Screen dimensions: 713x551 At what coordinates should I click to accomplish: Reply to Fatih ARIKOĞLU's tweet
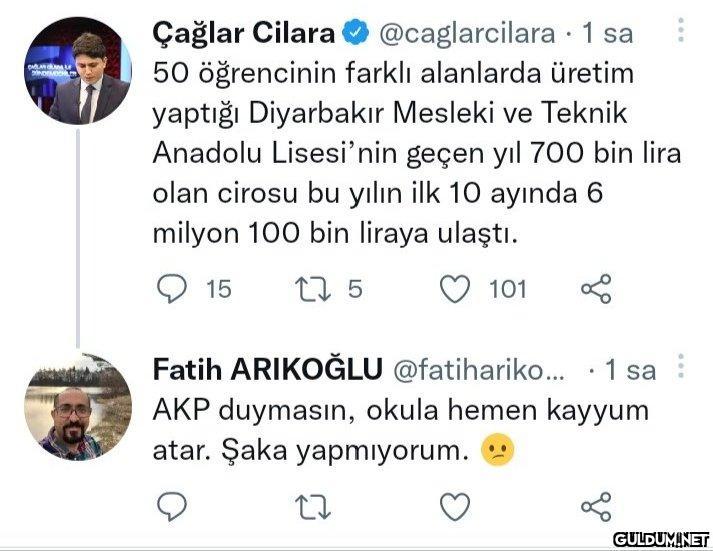(x=172, y=505)
